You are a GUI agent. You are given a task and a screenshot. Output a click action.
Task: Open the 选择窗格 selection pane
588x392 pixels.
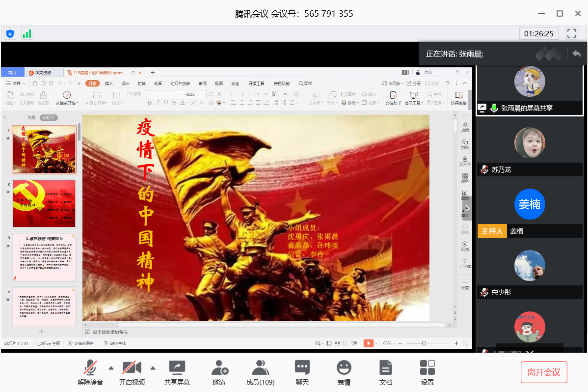(x=458, y=98)
